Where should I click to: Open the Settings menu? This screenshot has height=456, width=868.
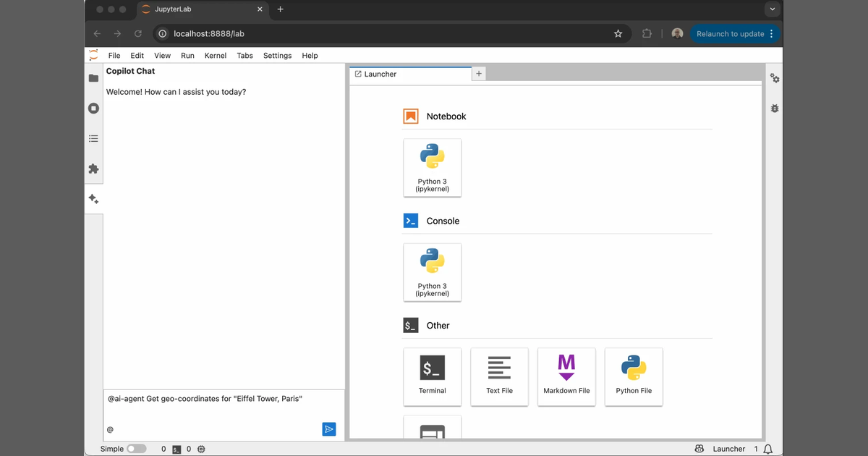[x=277, y=56]
